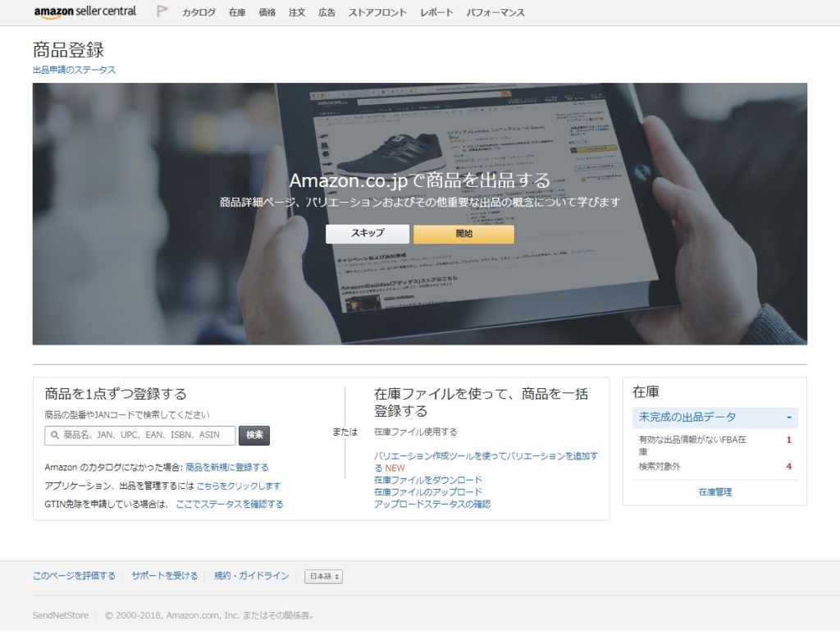Open the 在庫 menu in the header

point(237,12)
